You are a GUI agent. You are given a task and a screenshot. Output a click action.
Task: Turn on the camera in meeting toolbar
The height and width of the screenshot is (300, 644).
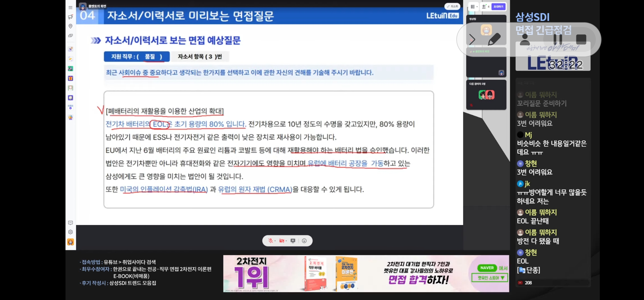[x=282, y=241]
